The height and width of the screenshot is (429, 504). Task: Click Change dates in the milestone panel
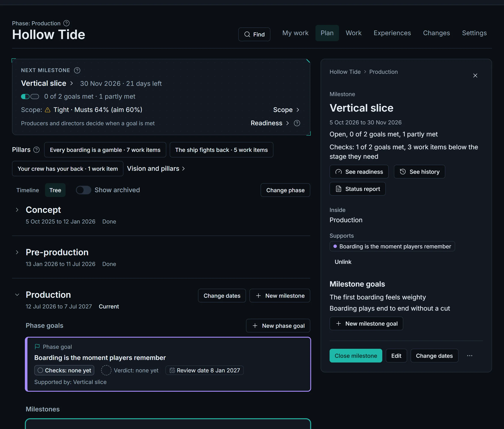(434, 356)
